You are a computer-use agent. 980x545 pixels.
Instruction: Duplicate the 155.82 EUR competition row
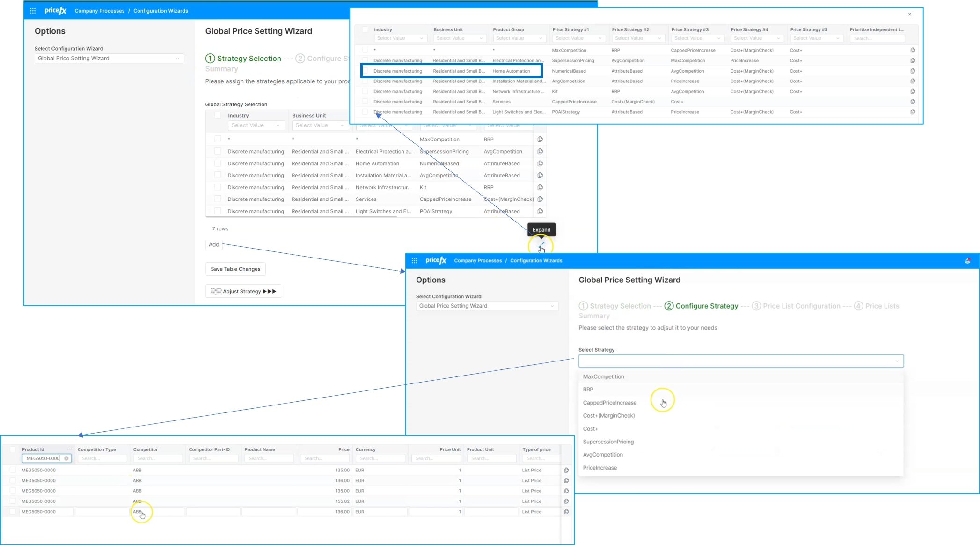click(x=566, y=501)
